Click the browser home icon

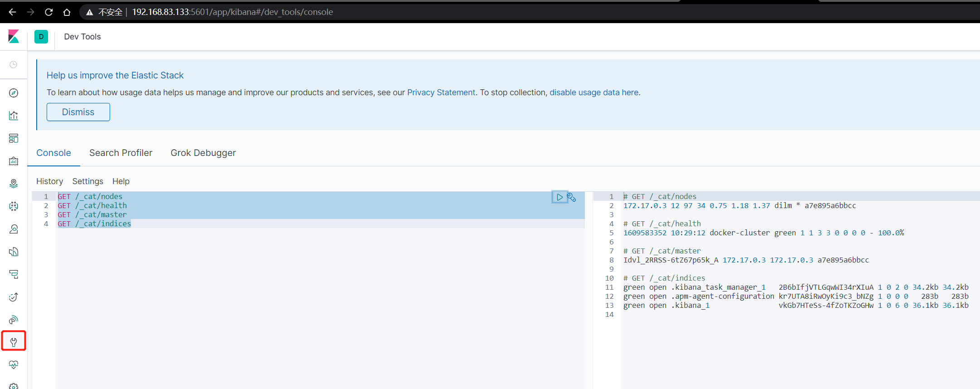point(67,12)
